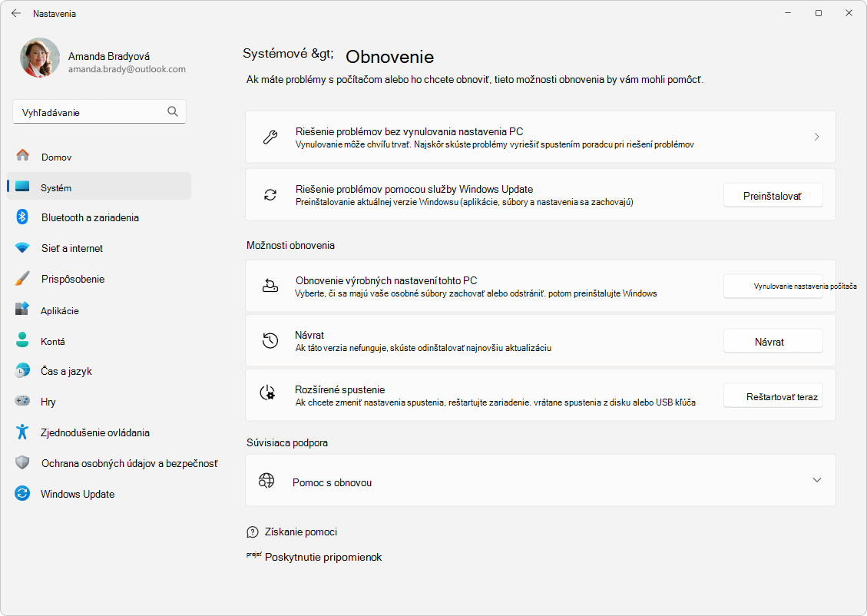Click power gear icon for Rozšírené spustenie

[x=267, y=392]
